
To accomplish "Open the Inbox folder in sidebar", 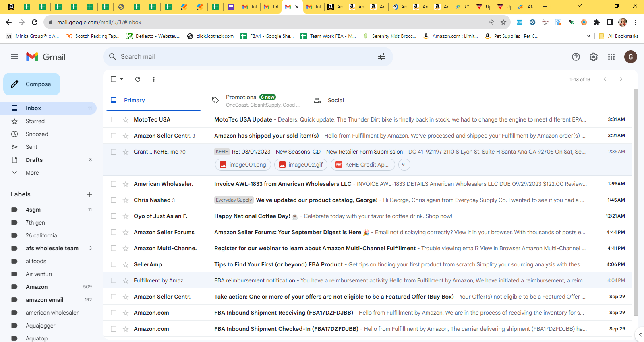I will pyautogui.click(x=48, y=108).
